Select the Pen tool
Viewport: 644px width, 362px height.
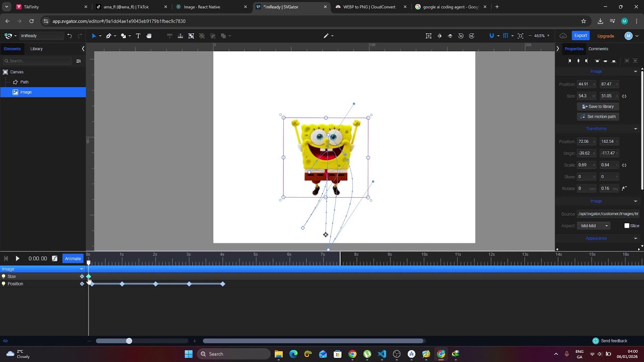click(x=108, y=36)
